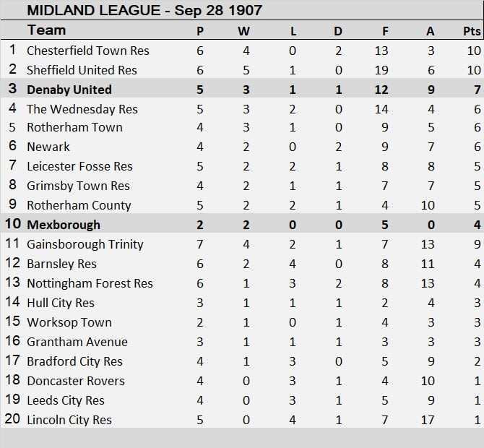484x448 pixels.
Task: Select the Doncaster Rovers team name
Action: tap(76, 381)
